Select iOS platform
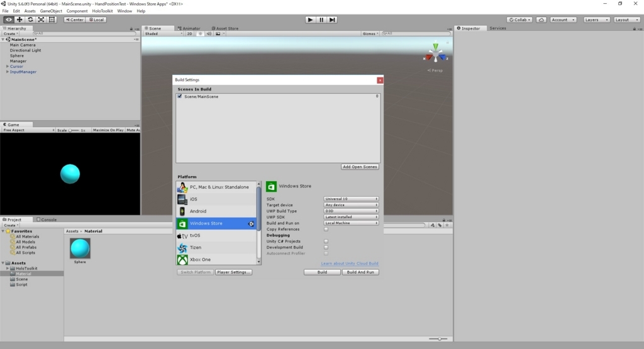Image resolution: width=644 pixels, height=349 pixels. pyautogui.click(x=216, y=199)
